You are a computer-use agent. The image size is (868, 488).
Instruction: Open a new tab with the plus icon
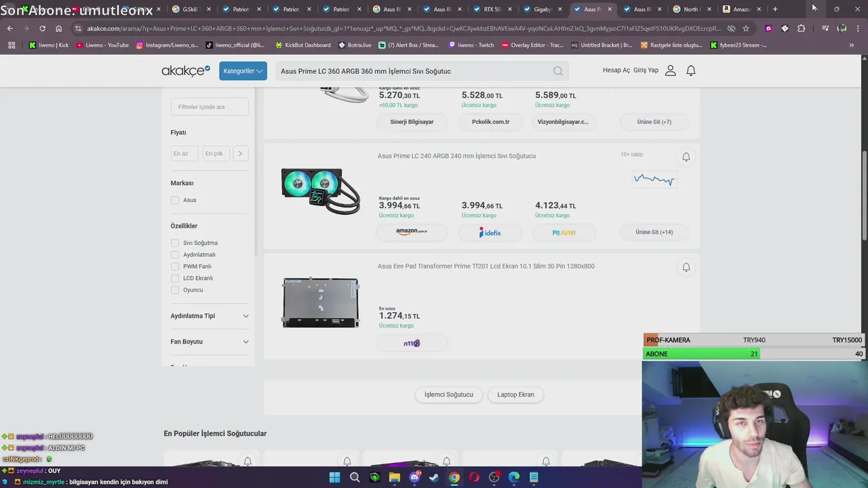tap(775, 9)
